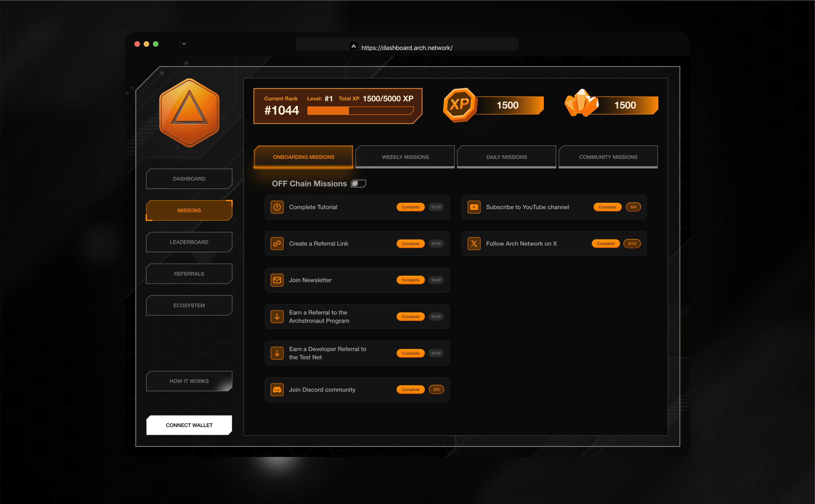Open the Community Missions tab
Viewport: 815px width, 504px height.
608,157
